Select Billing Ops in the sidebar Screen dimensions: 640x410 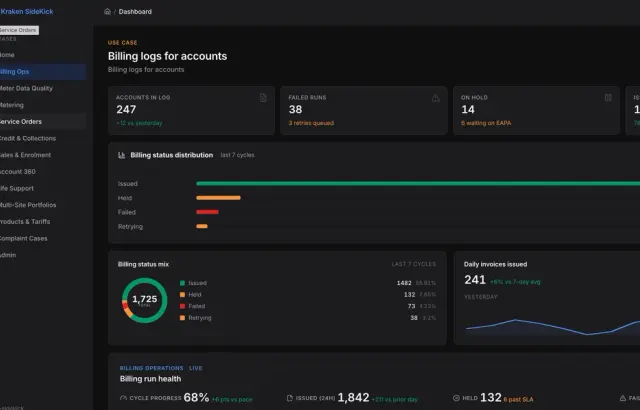click(x=43, y=72)
